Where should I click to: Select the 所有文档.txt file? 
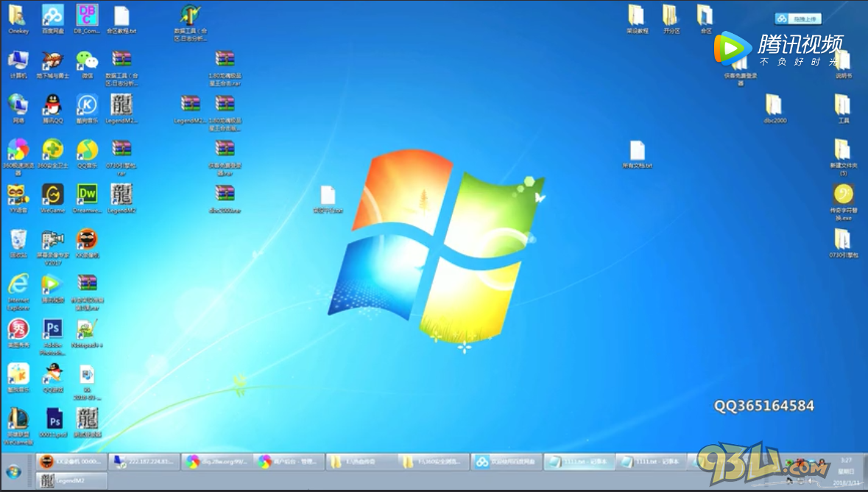pos(637,154)
